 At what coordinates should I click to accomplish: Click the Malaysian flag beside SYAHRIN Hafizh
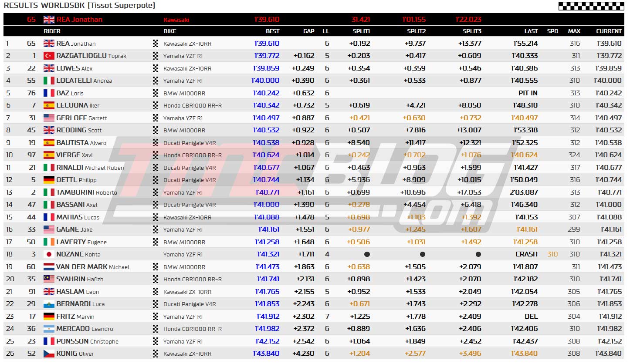click(x=49, y=279)
